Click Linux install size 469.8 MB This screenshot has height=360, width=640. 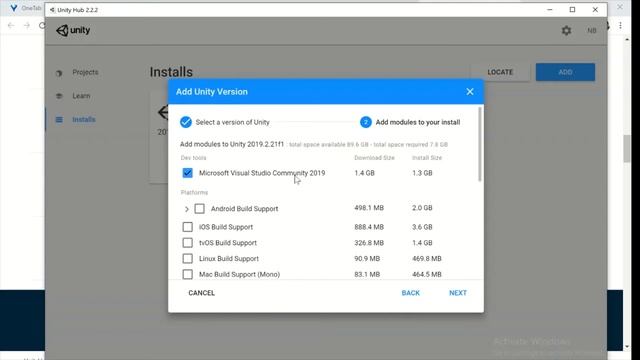(x=427, y=259)
